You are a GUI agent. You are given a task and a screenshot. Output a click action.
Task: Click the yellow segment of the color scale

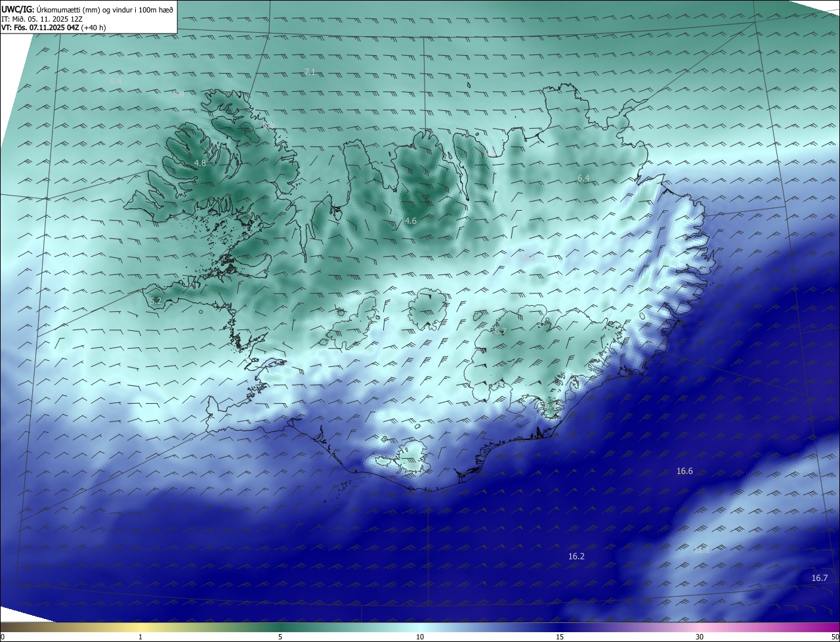coord(140,628)
